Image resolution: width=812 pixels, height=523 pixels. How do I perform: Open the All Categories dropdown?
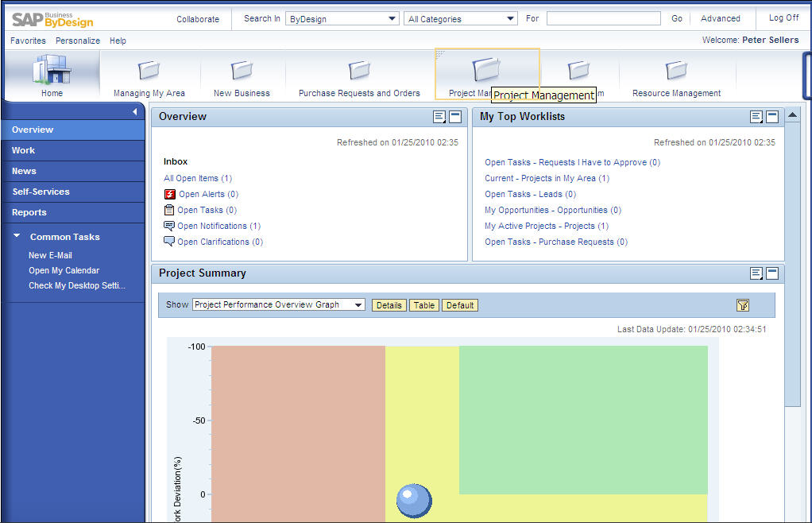coord(460,19)
